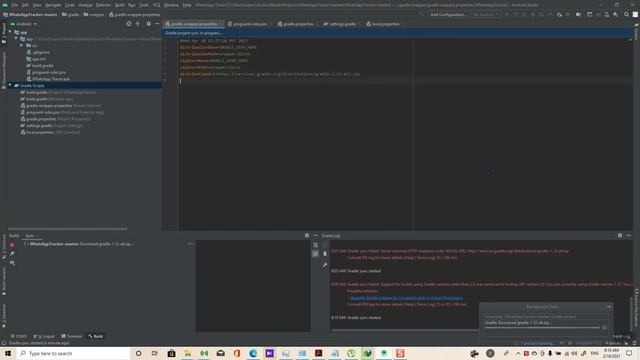The height and width of the screenshot is (360, 640).
Task: Click Upgrade Gradle wrapper link
Action: [406, 298]
